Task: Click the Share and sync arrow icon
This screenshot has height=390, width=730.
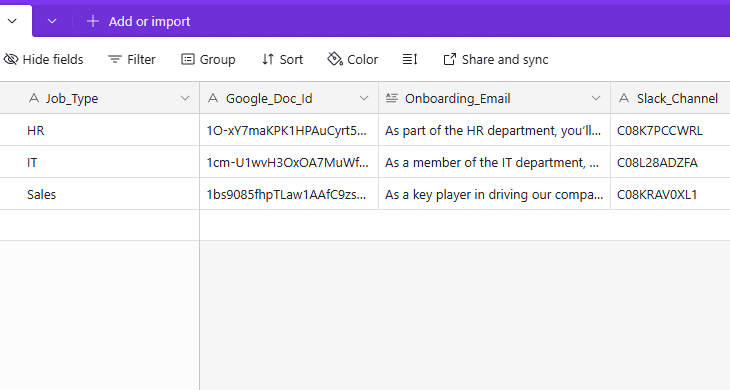Action: coord(449,60)
